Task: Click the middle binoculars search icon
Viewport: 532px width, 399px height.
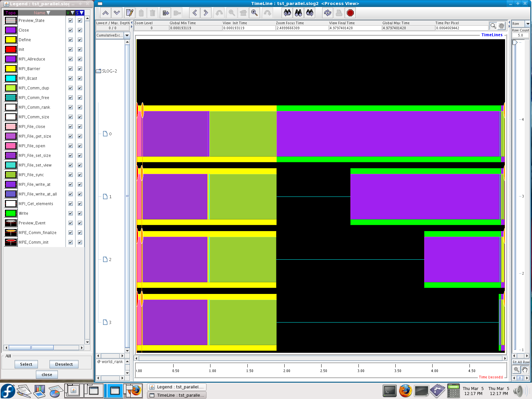Action: (299, 13)
